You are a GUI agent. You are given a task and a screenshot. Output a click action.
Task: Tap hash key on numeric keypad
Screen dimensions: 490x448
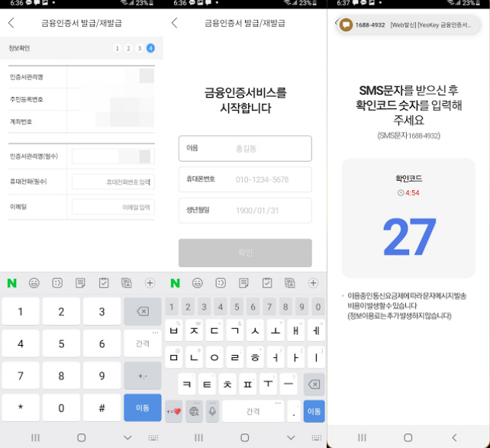102,408
